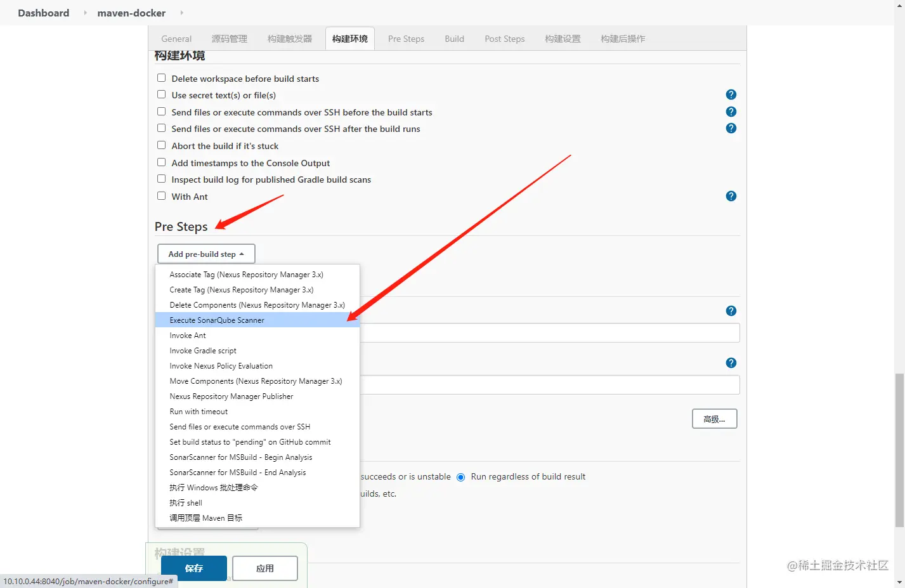Choose 执行 Windows 批处理命令
This screenshot has width=905, height=588.
pyautogui.click(x=257, y=488)
